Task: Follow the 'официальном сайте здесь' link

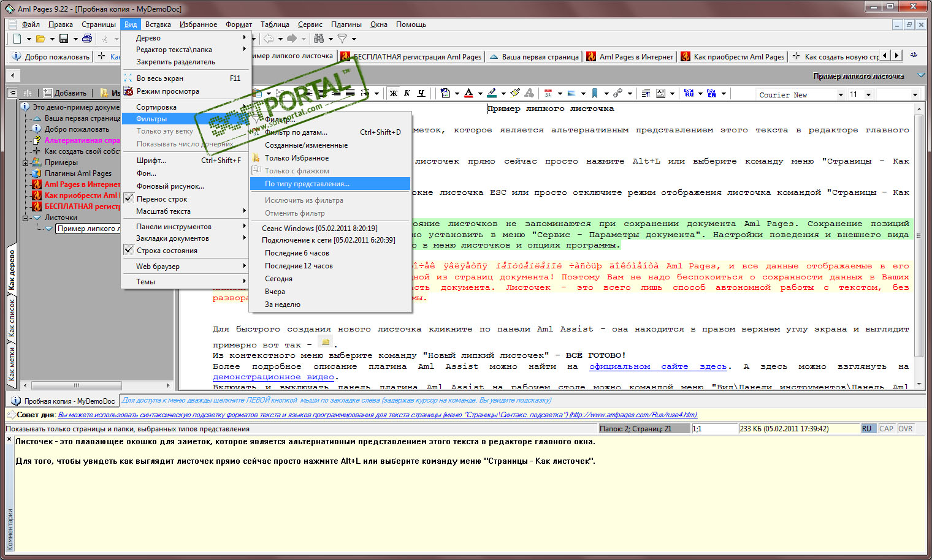Action: (x=658, y=366)
